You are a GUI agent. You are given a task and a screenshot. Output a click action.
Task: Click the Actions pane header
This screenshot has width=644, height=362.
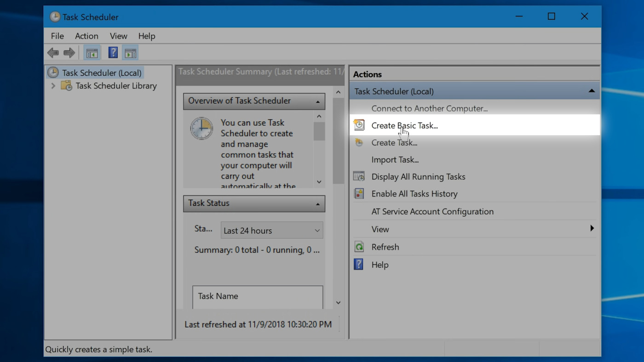point(475,74)
